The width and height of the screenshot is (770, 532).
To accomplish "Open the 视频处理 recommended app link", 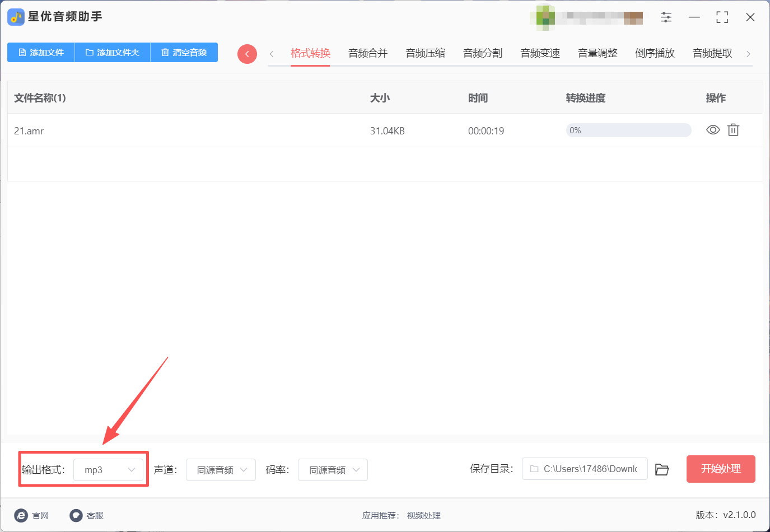I will 424,516.
